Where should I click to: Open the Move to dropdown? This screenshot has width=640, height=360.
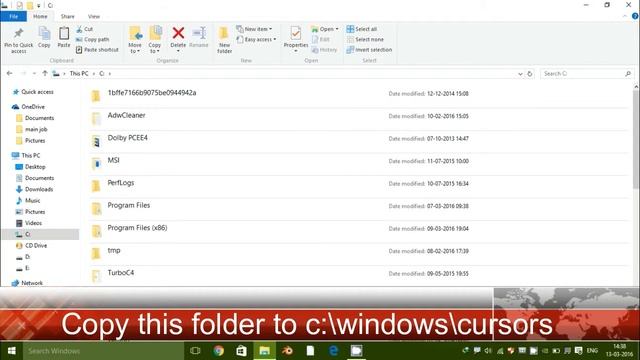tap(135, 40)
